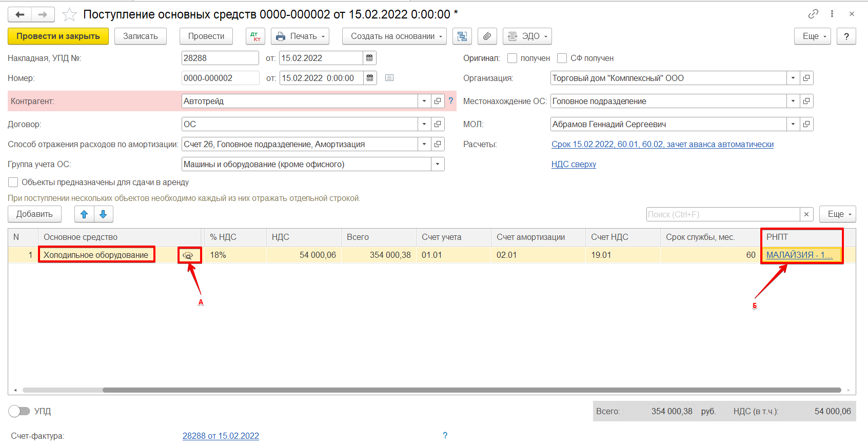Open Местонахождение ОС card icon

tap(806, 101)
